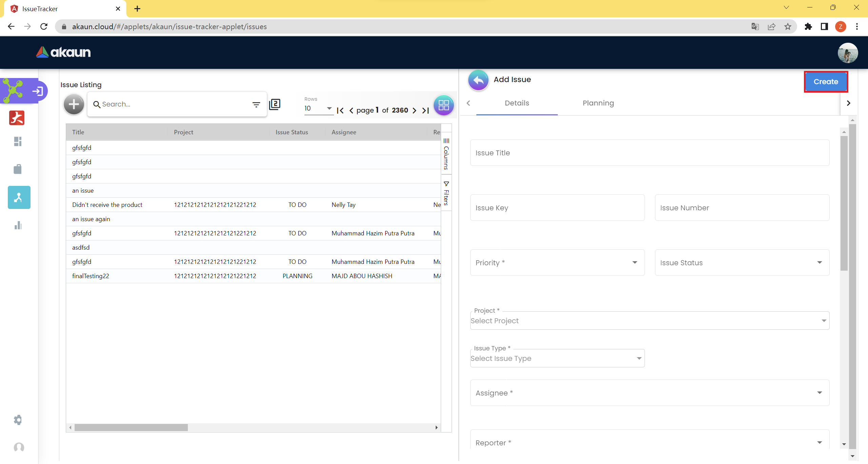
Task: Click the round plus add-issue button
Action: click(x=74, y=104)
